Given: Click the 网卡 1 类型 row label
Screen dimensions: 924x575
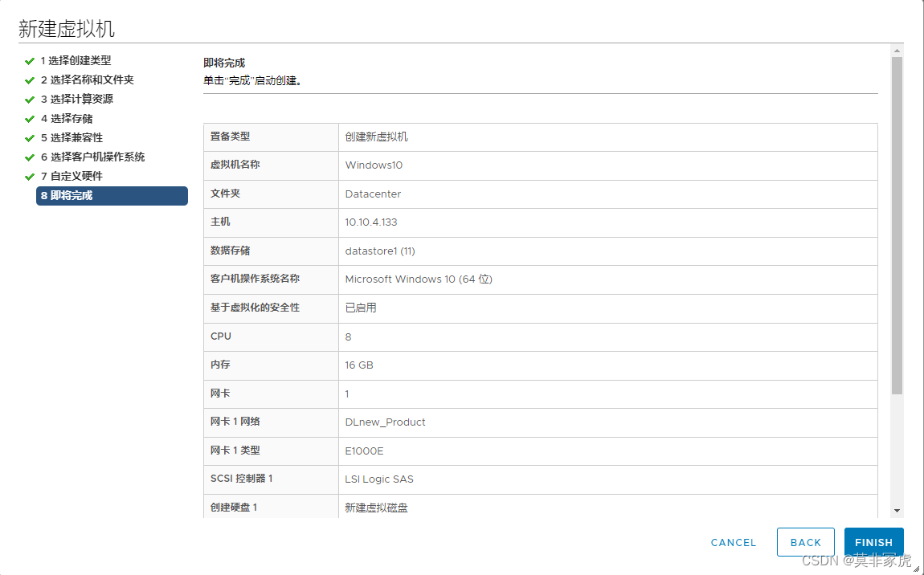Looking at the screenshot, I should (235, 450).
